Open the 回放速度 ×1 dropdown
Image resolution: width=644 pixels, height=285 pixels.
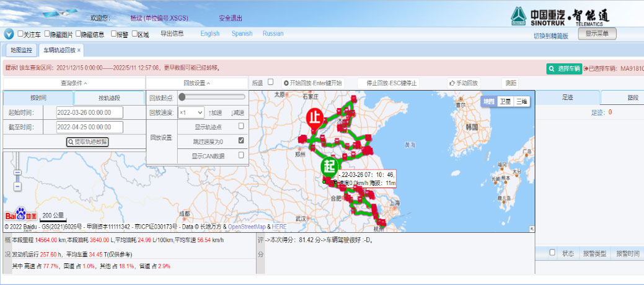191,112
